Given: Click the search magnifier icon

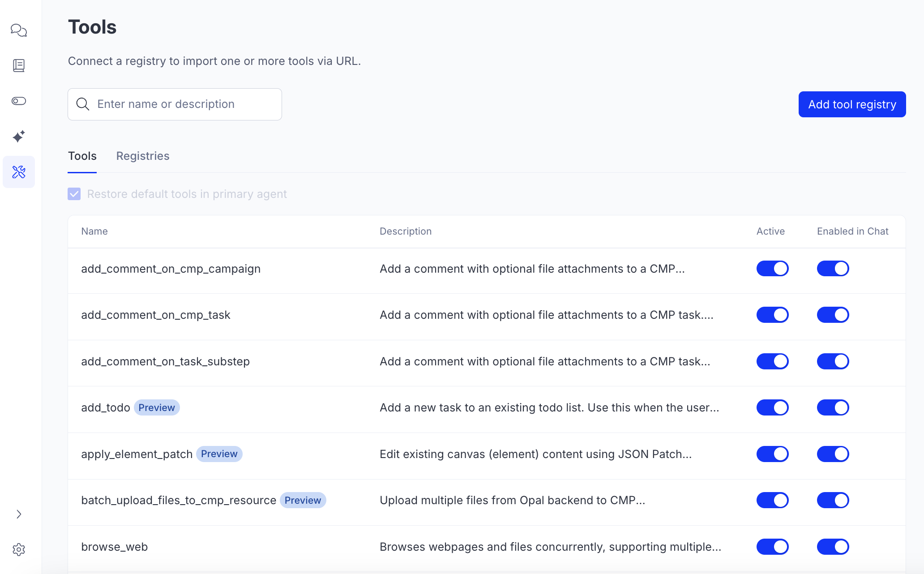Looking at the screenshot, I should 83,104.
